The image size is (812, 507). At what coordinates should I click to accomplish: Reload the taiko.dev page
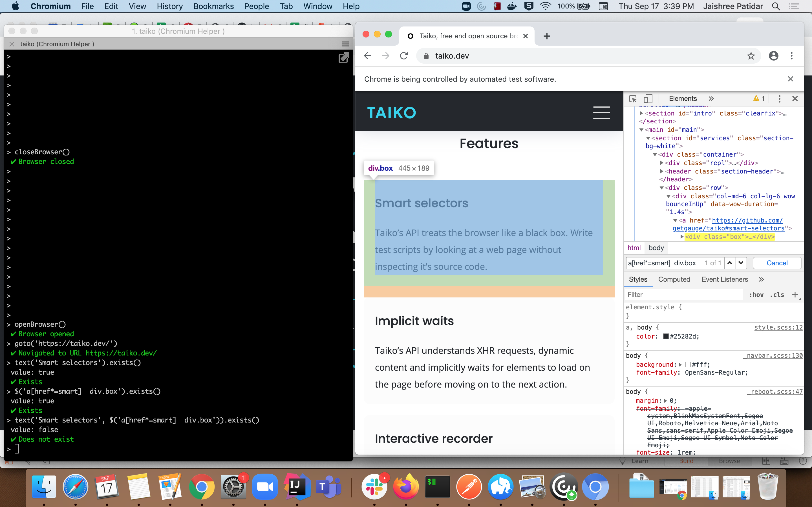tap(404, 56)
